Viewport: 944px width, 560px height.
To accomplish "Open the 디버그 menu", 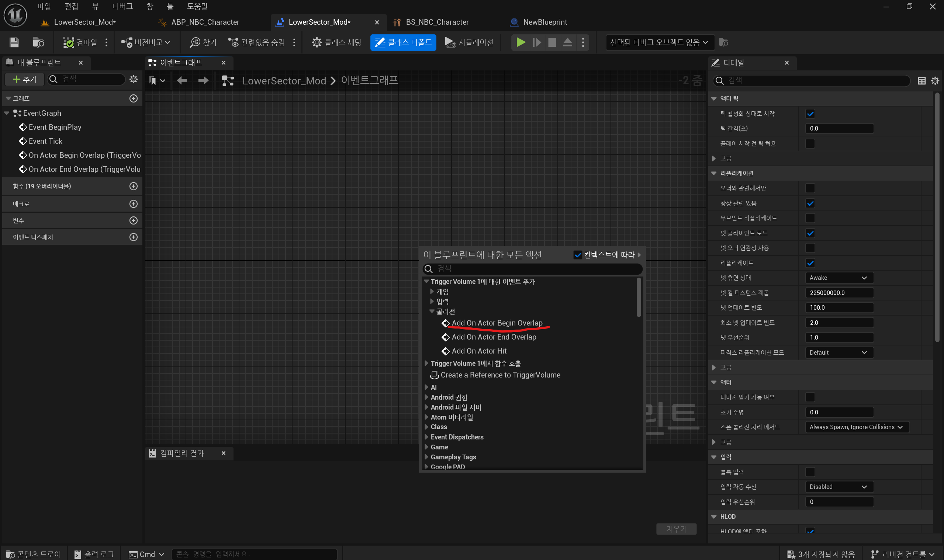I will [122, 6].
